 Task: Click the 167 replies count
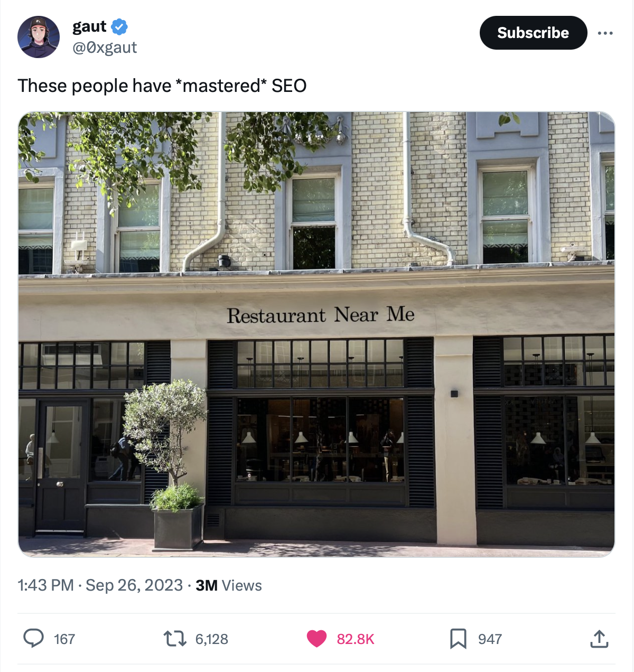point(64,639)
